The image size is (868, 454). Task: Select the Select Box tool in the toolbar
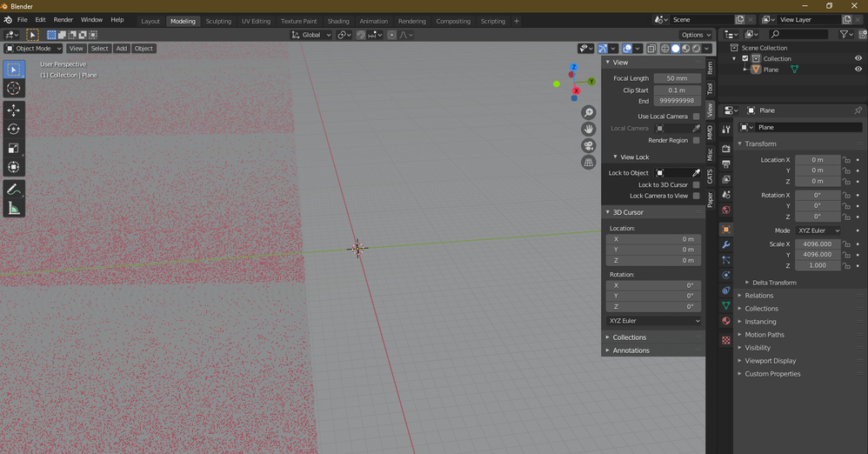(x=14, y=70)
